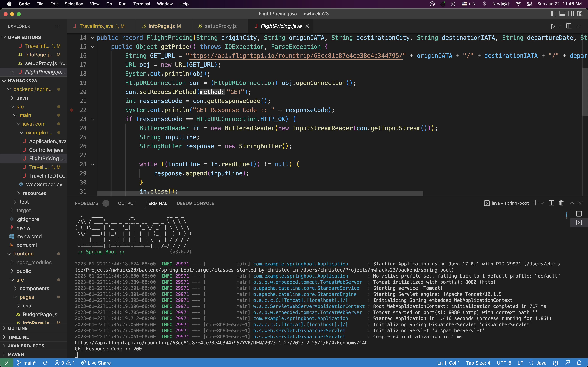Kill terminal with the trash icon
Viewport: 588px width, 367px height.
[561, 203]
